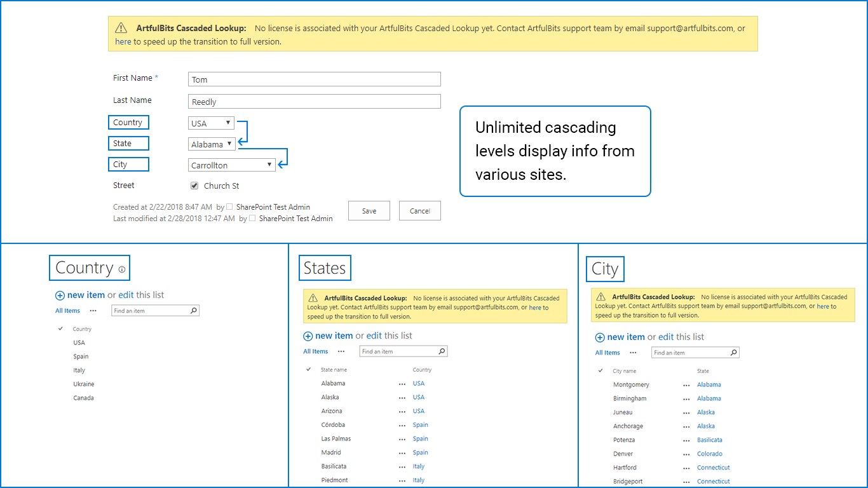
Task: Open the State dropdown showing Alabama
Action: tap(212, 144)
